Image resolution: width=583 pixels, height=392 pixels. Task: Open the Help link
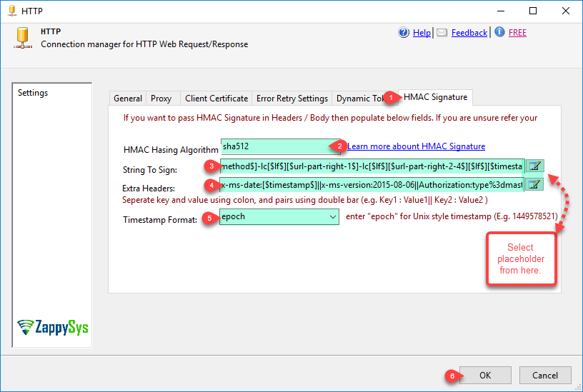pyautogui.click(x=422, y=33)
